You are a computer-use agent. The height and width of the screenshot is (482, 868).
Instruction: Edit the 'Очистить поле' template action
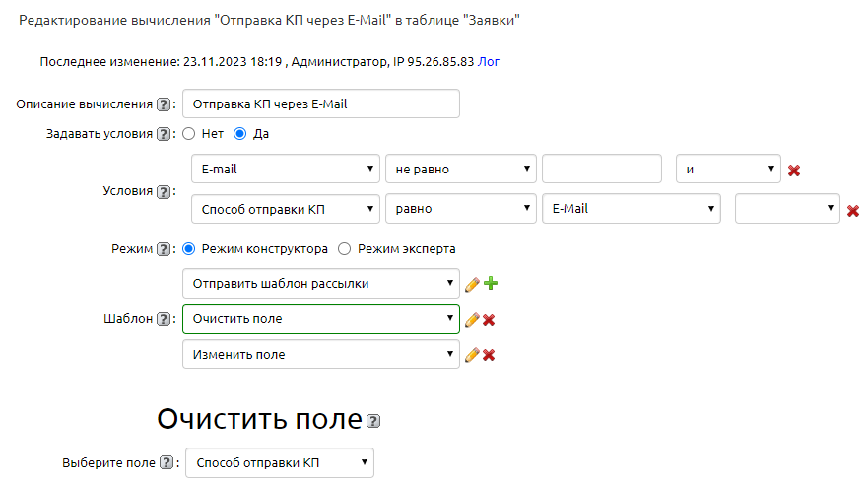[x=472, y=319]
